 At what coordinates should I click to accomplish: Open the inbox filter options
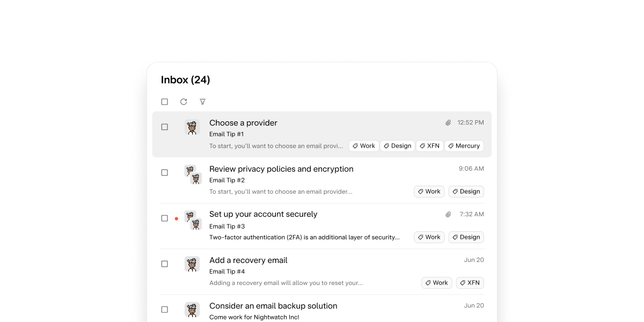[x=202, y=101]
